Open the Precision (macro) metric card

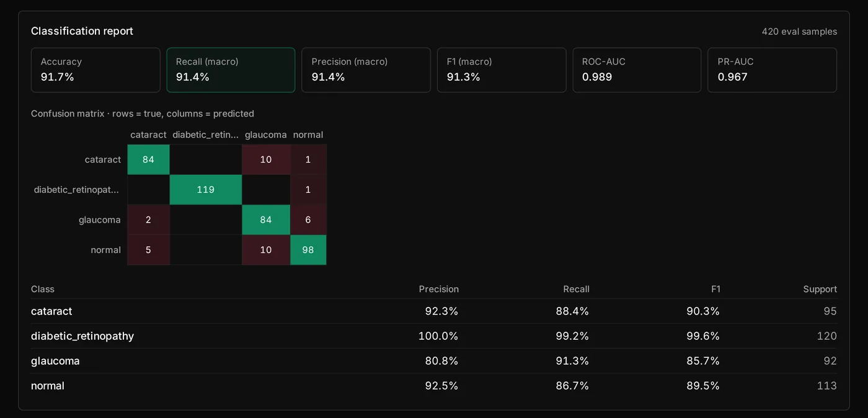coord(366,70)
